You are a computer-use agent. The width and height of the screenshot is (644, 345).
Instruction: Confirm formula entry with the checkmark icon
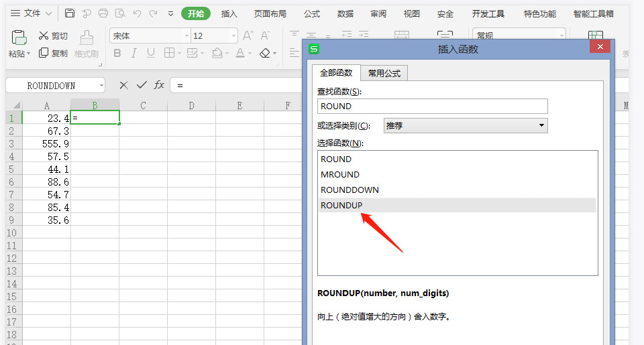[141, 85]
